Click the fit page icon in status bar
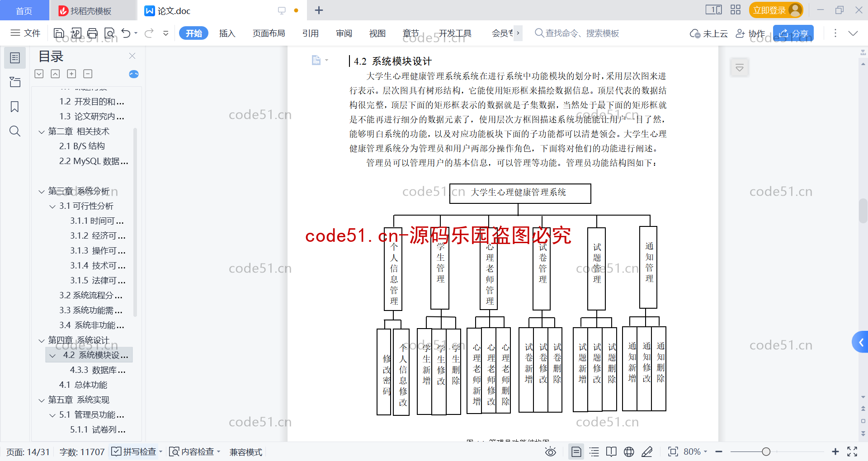This screenshot has height=461, width=868. (x=673, y=452)
